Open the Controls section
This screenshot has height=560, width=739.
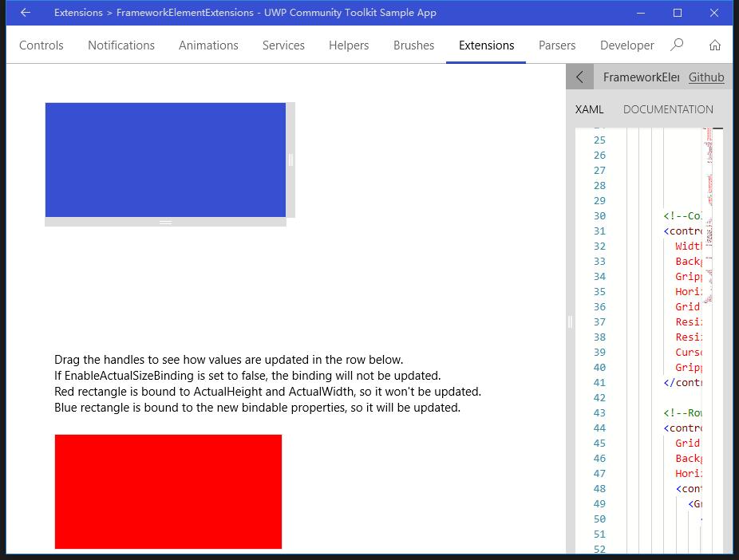(41, 45)
